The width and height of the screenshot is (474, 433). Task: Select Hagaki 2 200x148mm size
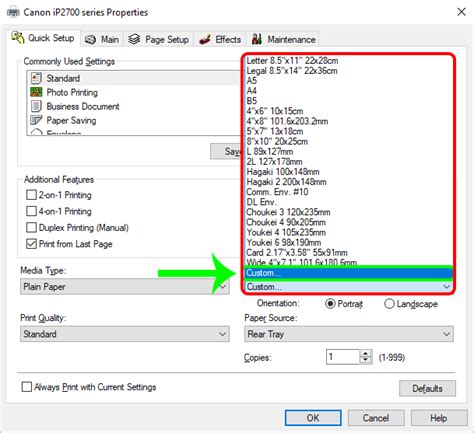coord(286,182)
